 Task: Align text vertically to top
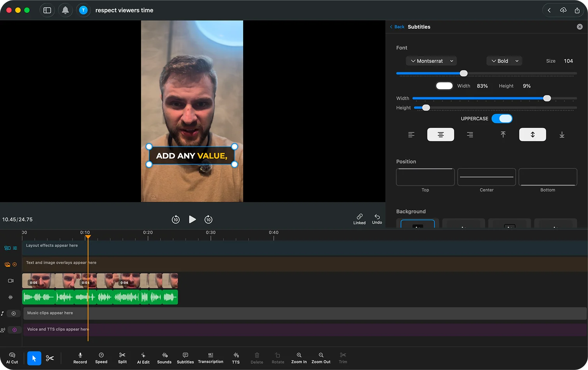503,135
